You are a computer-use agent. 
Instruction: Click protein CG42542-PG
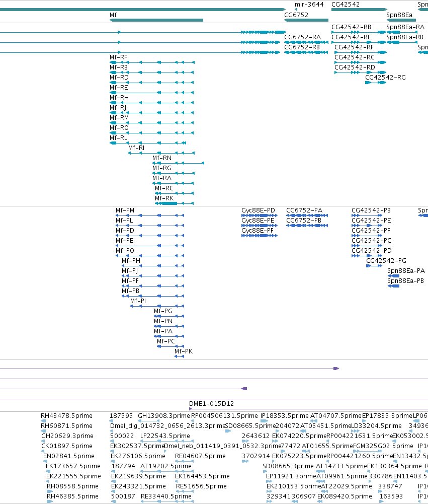(386, 261)
